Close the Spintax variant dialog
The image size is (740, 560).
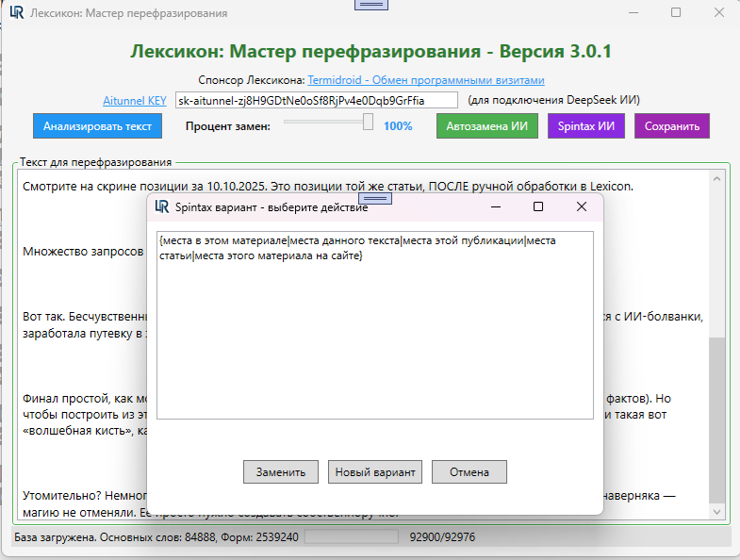pos(582,206)
